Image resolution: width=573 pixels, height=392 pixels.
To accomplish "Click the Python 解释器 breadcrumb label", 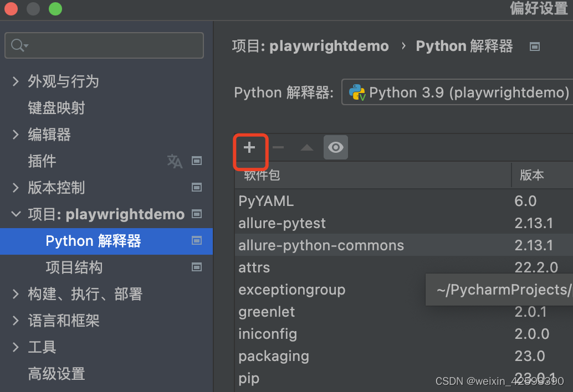I will click(464, 46).
